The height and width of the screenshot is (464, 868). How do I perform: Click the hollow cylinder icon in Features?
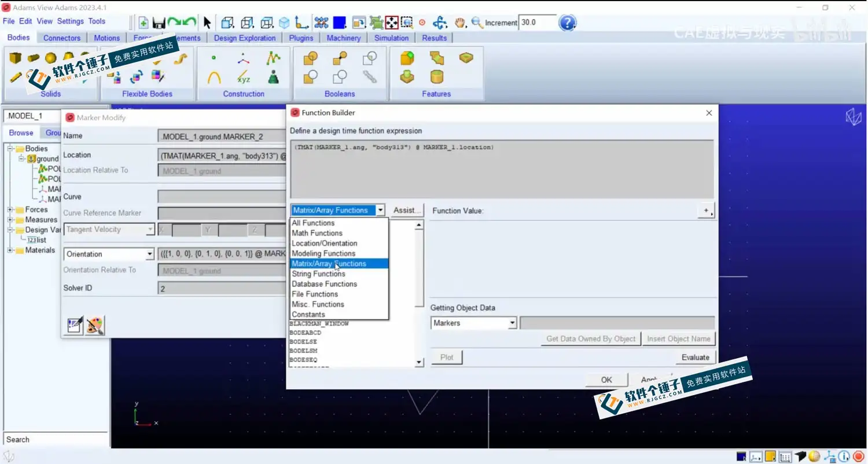tap(437, 77)
